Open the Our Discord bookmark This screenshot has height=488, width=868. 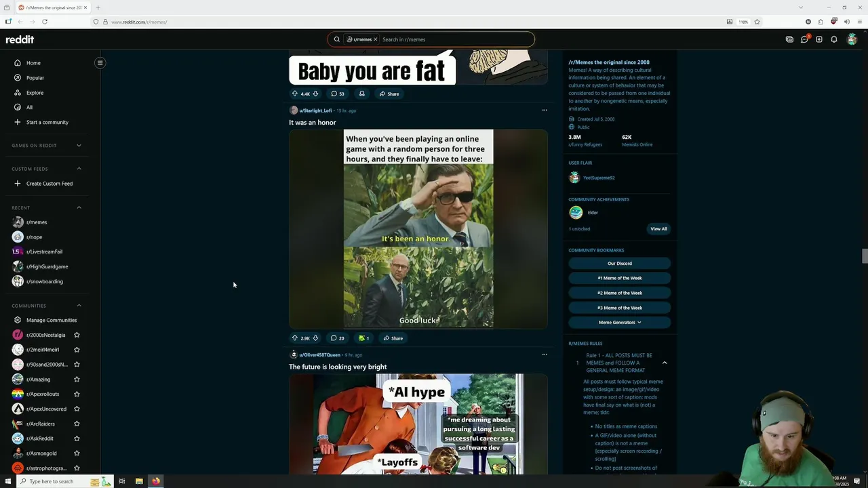pos(620,263)
